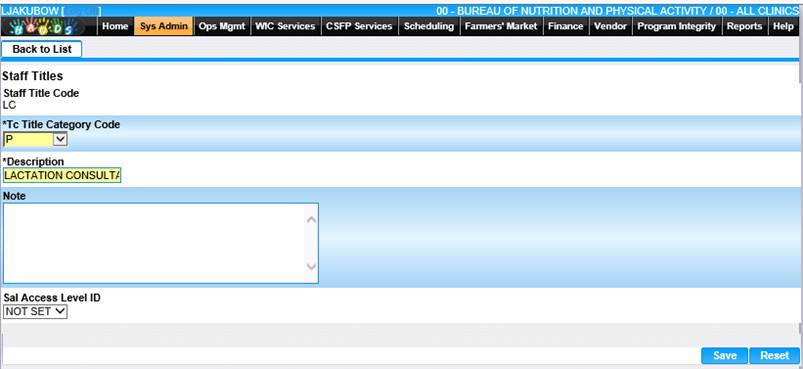Click the Note box scroll down arrow
803x369 pixels.
[x=311, y=267]
